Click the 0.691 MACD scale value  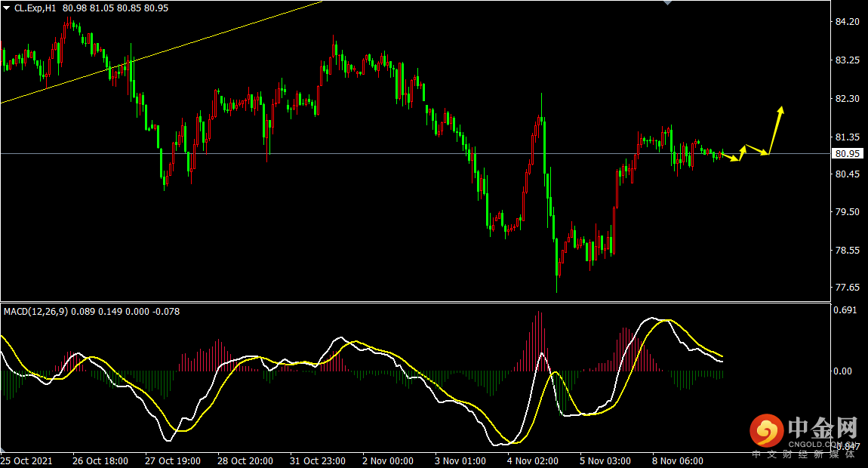(845, 310)
